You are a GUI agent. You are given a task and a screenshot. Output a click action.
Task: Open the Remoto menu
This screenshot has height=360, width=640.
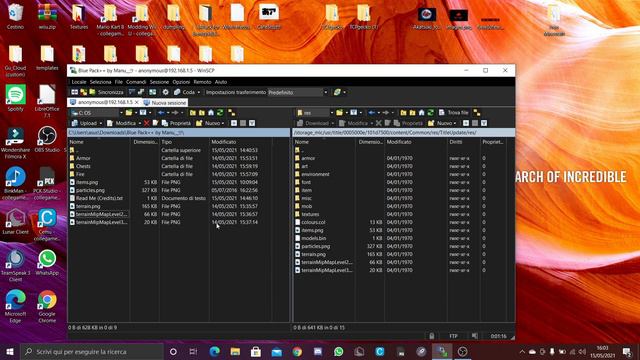point(202,82)
